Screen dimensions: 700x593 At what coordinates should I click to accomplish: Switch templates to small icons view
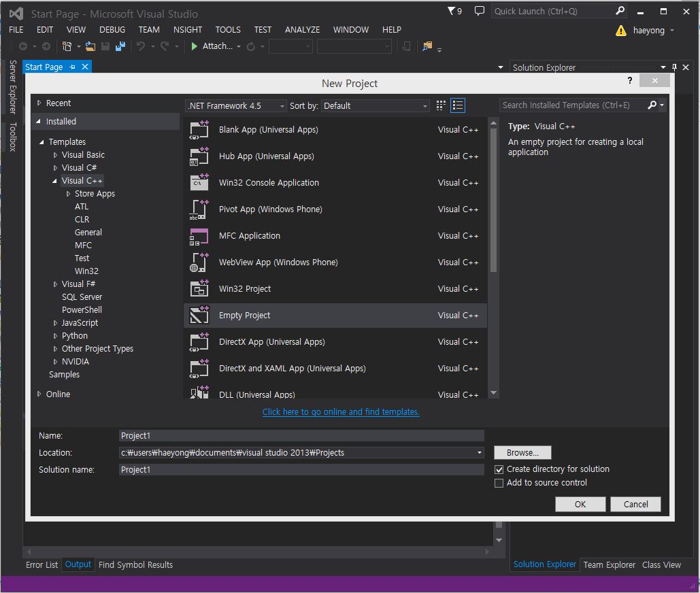tap(440, 105)
